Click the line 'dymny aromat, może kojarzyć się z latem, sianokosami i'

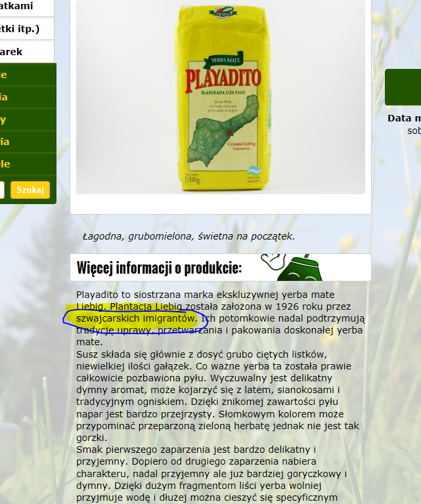(208, 390)
